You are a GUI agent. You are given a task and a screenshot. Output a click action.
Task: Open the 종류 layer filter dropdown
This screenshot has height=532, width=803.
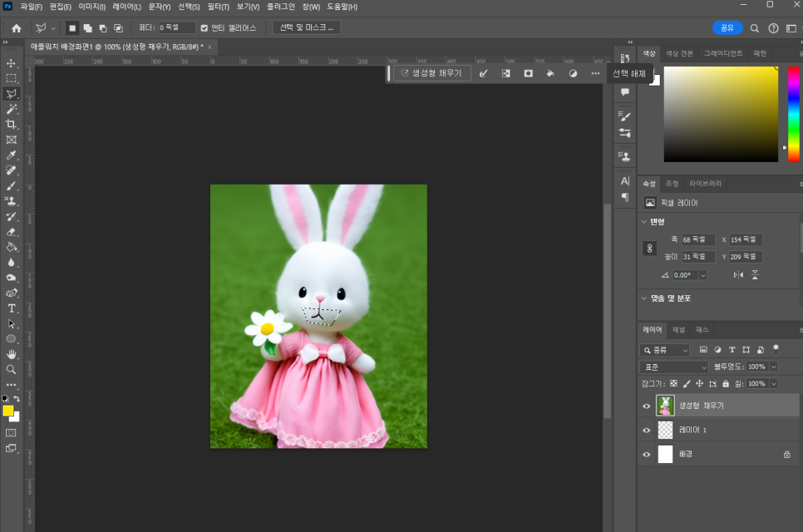point(665,350)
